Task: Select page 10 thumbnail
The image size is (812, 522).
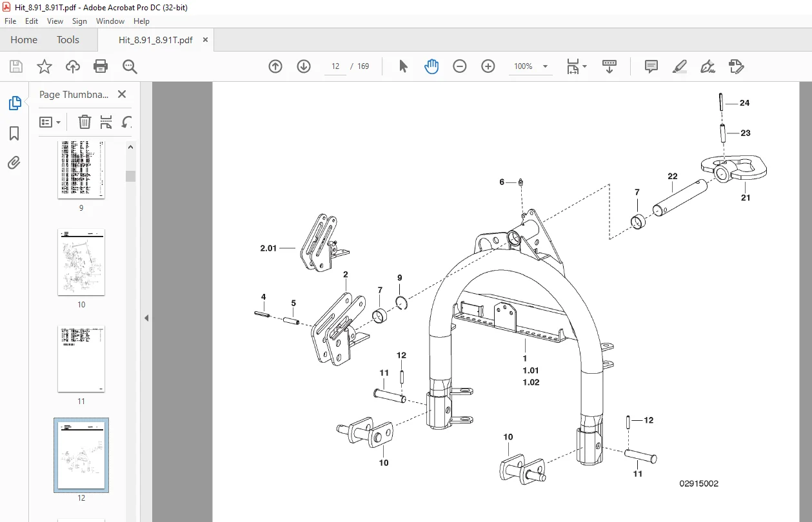Action: pyautogui.click(x=81, y=262)
